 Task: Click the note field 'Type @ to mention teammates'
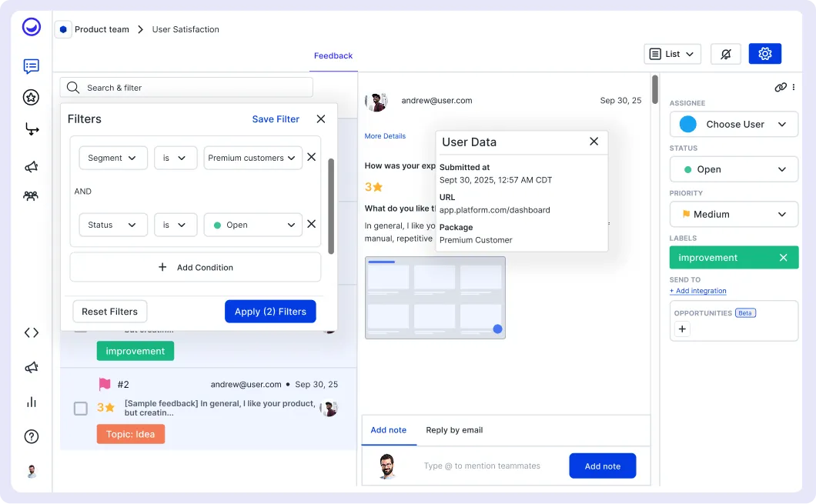pyautogui.click(x=482, y=466)
